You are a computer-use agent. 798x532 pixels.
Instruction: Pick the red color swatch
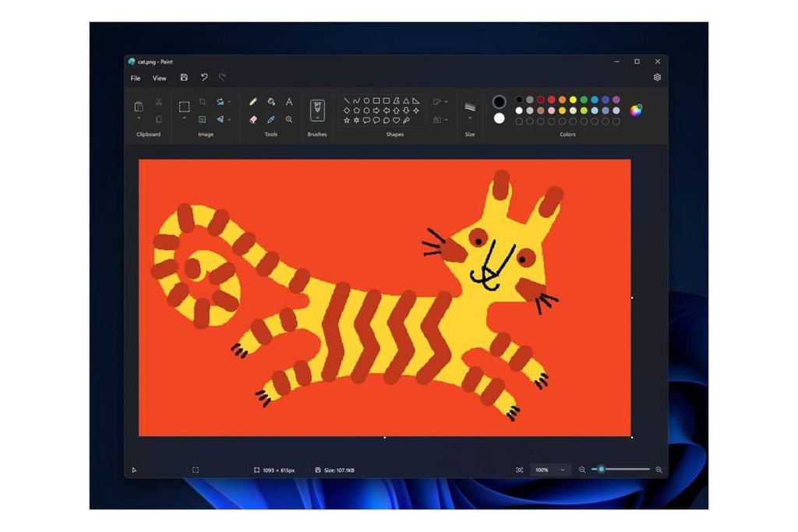pos(551,100)
